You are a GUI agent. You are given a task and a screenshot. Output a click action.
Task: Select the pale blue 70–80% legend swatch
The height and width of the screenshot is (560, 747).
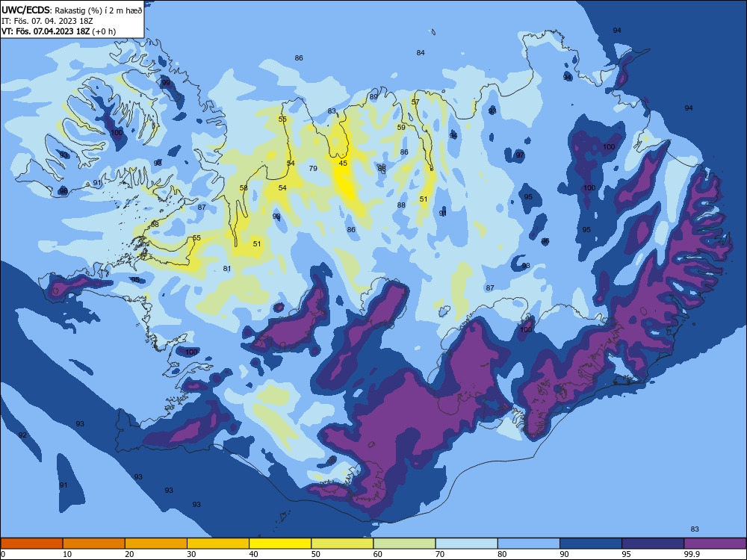pyautogui.click(x=466, y=544)
